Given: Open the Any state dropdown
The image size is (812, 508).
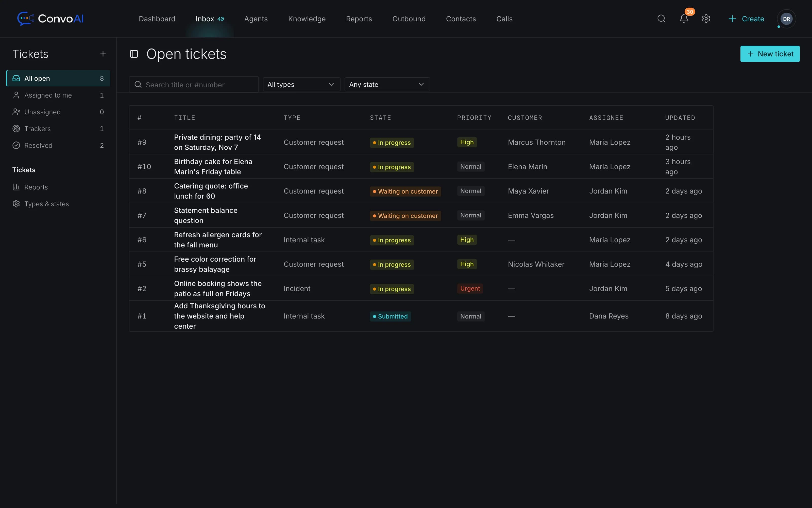Looking at the screenshot, I should pos(387,84).
